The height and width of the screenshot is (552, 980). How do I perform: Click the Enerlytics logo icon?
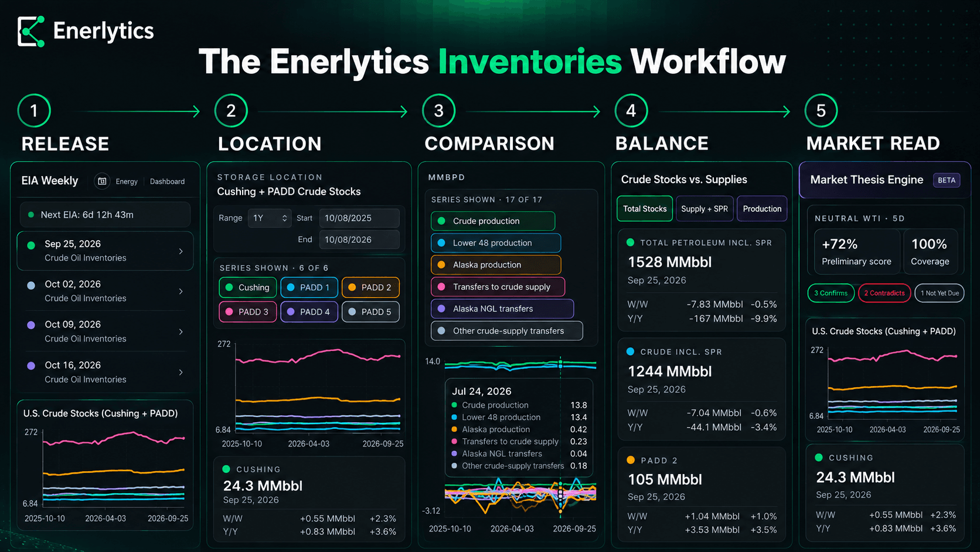(x=31, y=31)
